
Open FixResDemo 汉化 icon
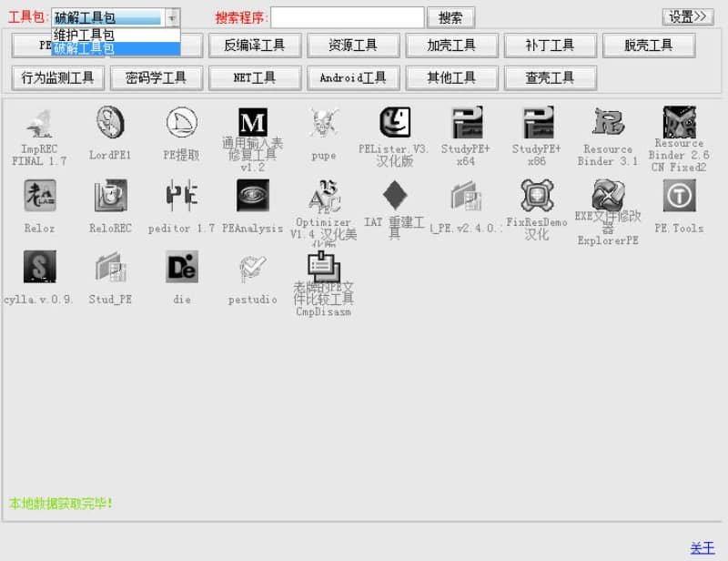(x=537, y=195)
